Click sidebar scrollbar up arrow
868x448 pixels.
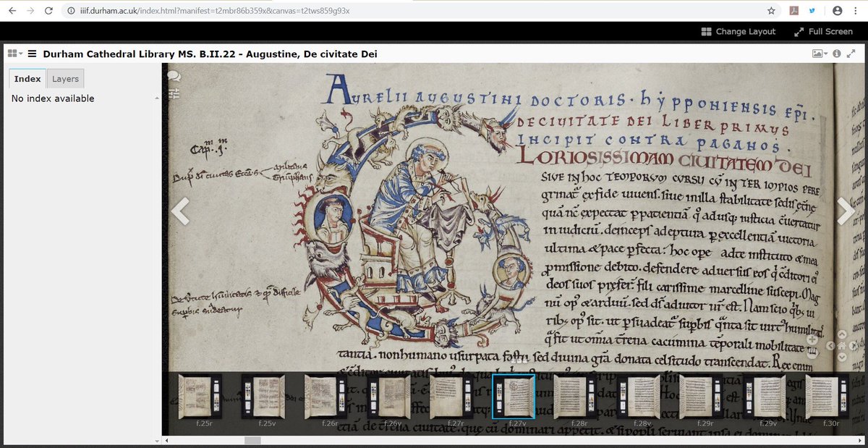click(x=157, y=97)
